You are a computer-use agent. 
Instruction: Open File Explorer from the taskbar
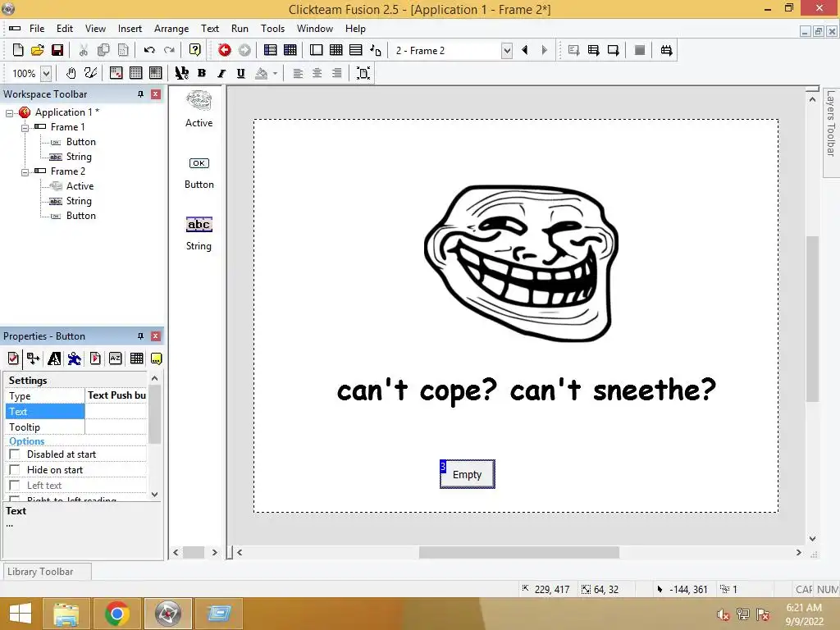coord(66,614)
